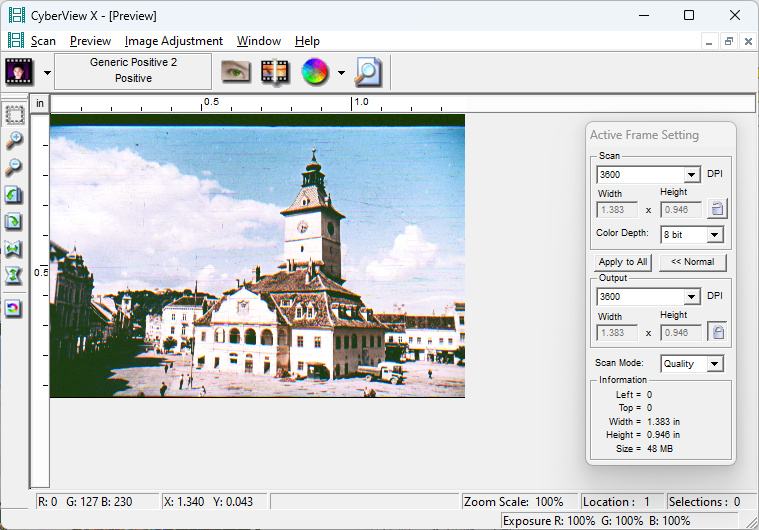Toggle the Output size lock icon
Screen dimensions: 759x530
pyautogui.click(x=717, y=332)
